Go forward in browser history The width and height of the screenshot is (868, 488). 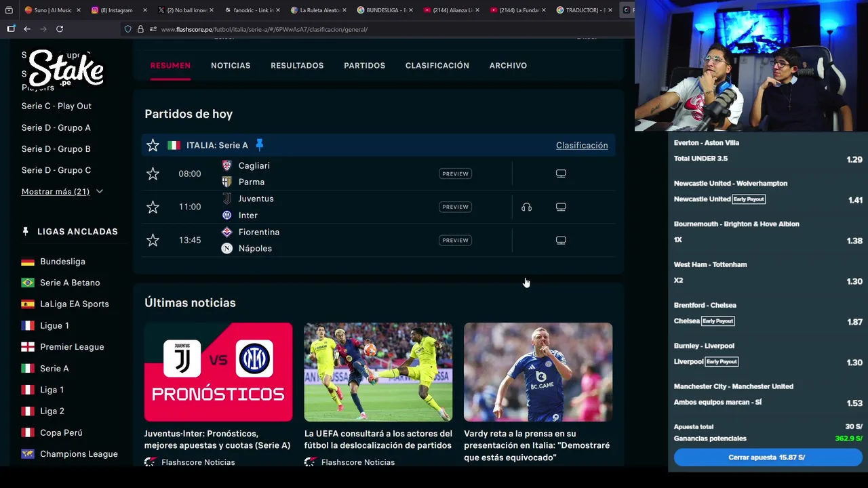(x=43, y=29)
